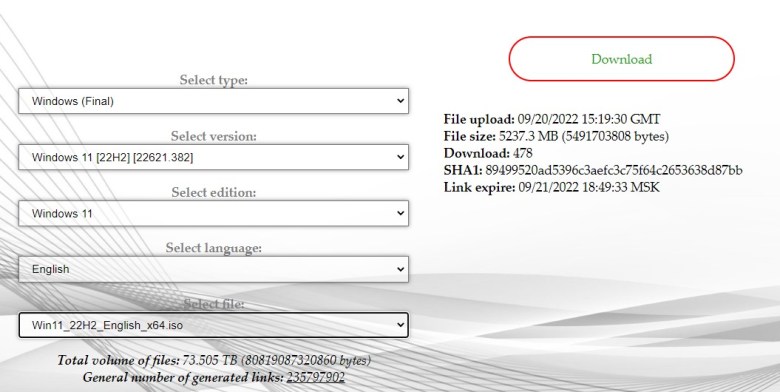Click the chevron arrow of the edition selector

(400, 213)
